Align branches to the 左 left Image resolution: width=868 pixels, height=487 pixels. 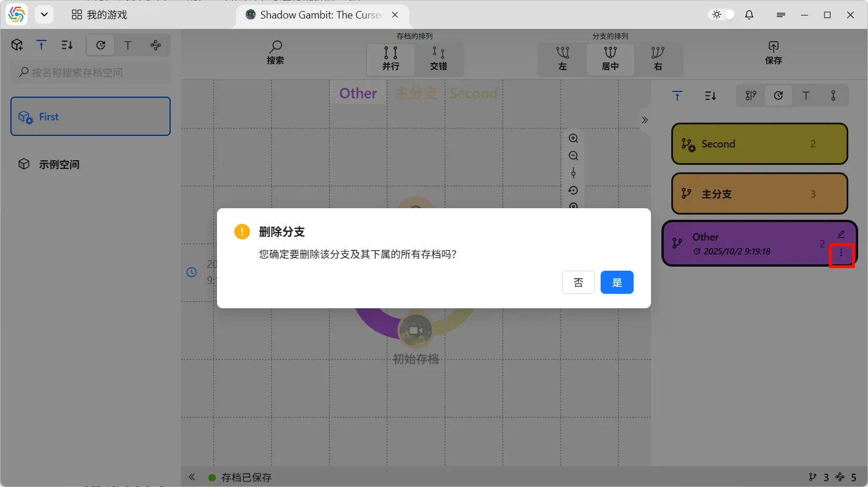click(x=562, y=59)
